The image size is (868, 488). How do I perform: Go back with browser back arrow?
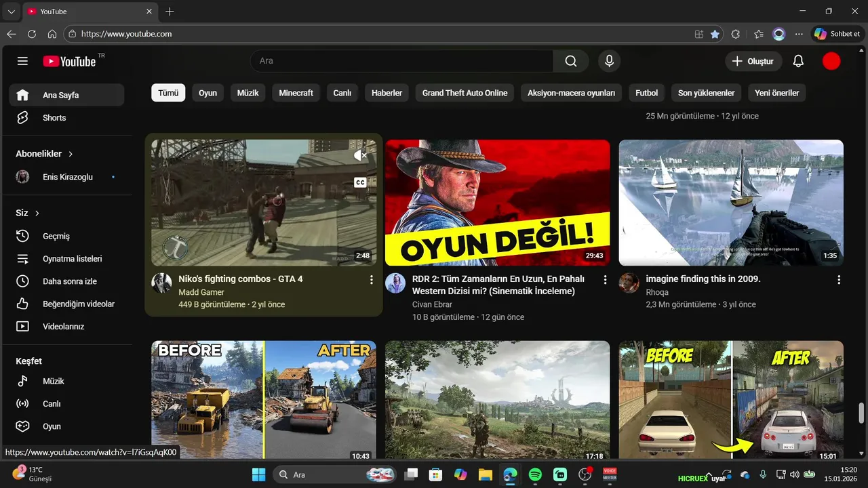[12, 34]
